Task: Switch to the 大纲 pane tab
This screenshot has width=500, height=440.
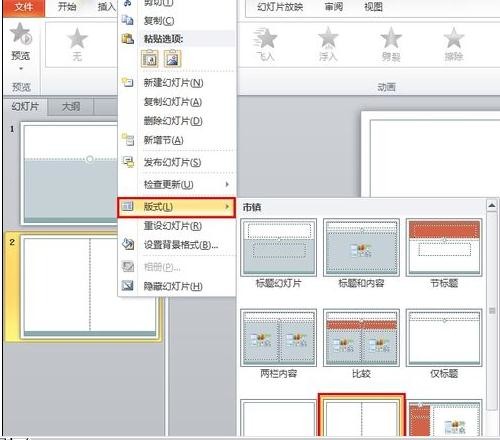Action: pos(71,107)
